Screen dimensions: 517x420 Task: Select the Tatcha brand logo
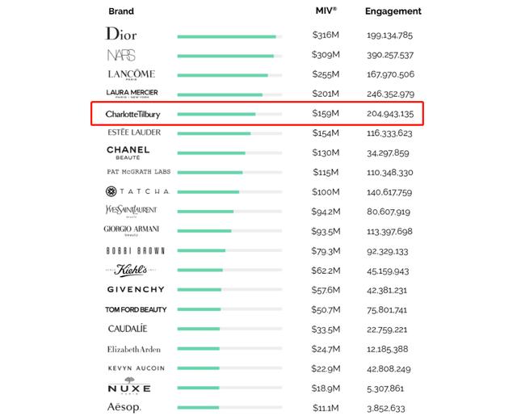pos(137,191)
